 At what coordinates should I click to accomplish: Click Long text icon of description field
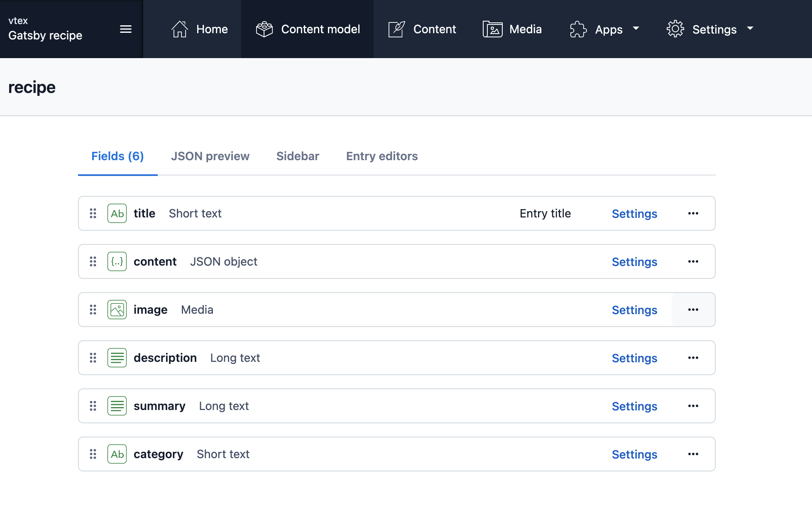pos(117,358)
